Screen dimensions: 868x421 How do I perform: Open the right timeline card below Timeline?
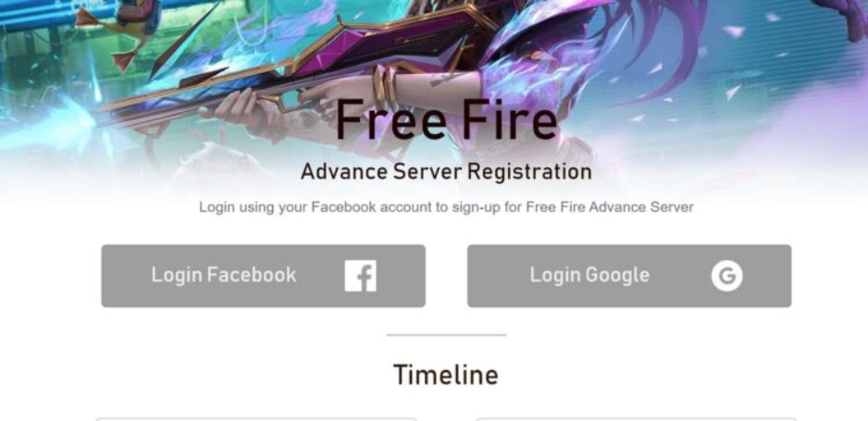tap(636, 419)
